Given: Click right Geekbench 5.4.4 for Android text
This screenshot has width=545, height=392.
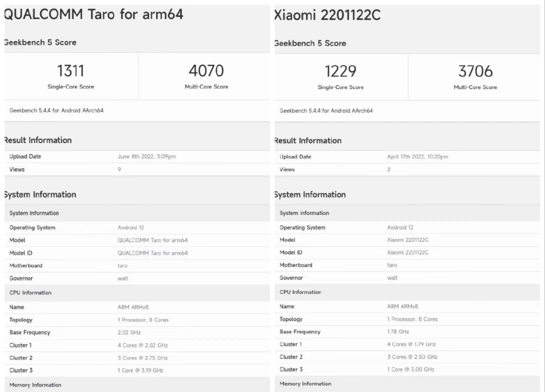Looking at the screenshot, I should 326,111.
